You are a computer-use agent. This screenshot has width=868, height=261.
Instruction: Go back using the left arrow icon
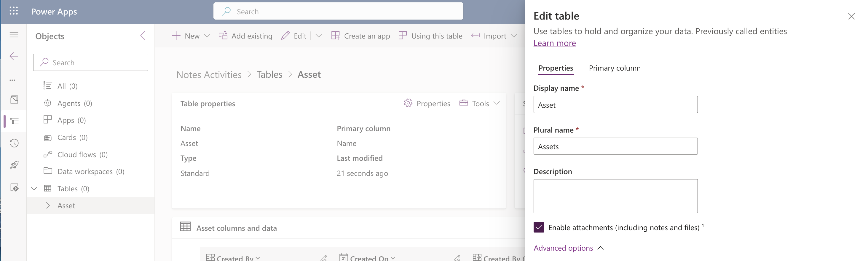coord(14,56)
